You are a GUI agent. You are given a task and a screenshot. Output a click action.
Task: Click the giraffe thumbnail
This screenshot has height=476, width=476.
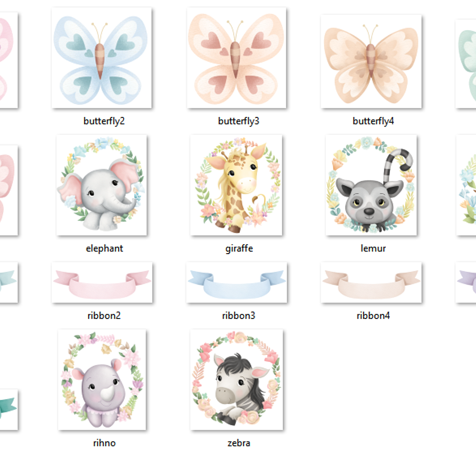click(236, 185)
